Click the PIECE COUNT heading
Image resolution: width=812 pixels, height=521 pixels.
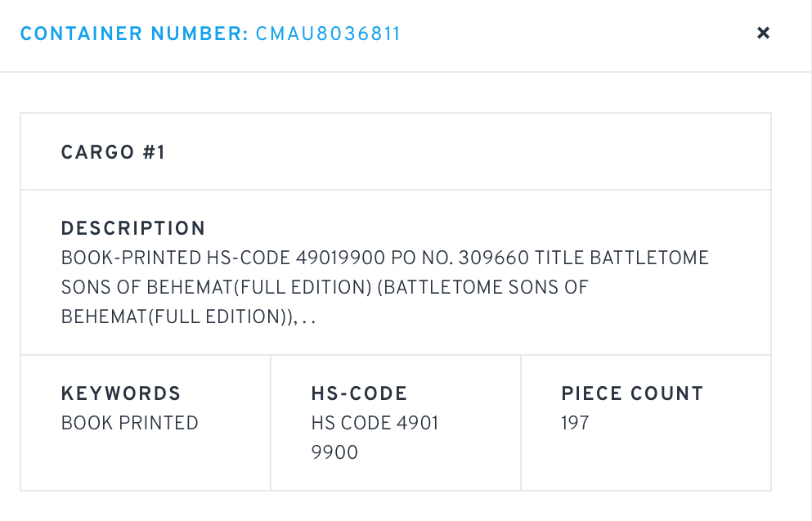coord(632,393)
